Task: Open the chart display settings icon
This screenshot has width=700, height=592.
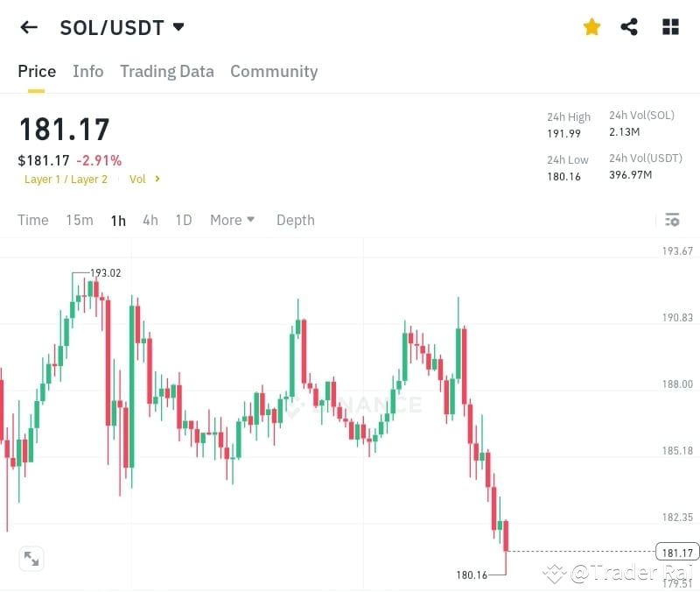Action: pos(672,220)
